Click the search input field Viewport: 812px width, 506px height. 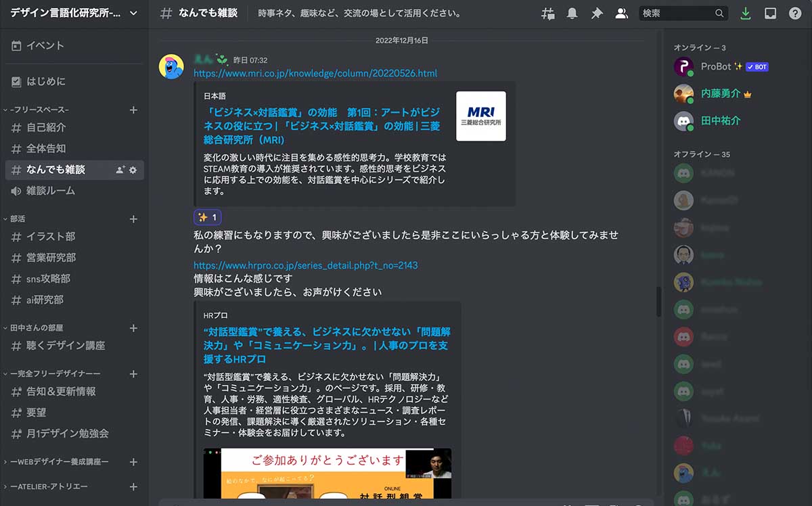tap(677, 14)
